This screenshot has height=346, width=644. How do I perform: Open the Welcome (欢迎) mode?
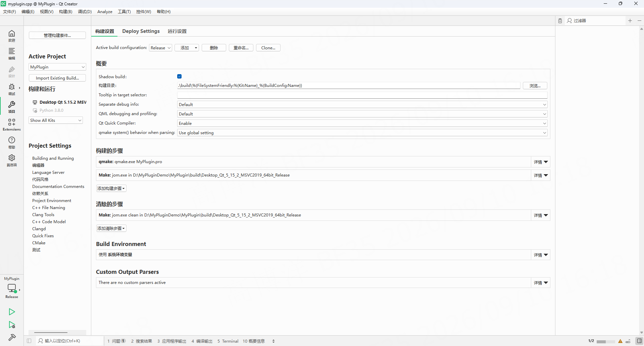tap(12, 36)
